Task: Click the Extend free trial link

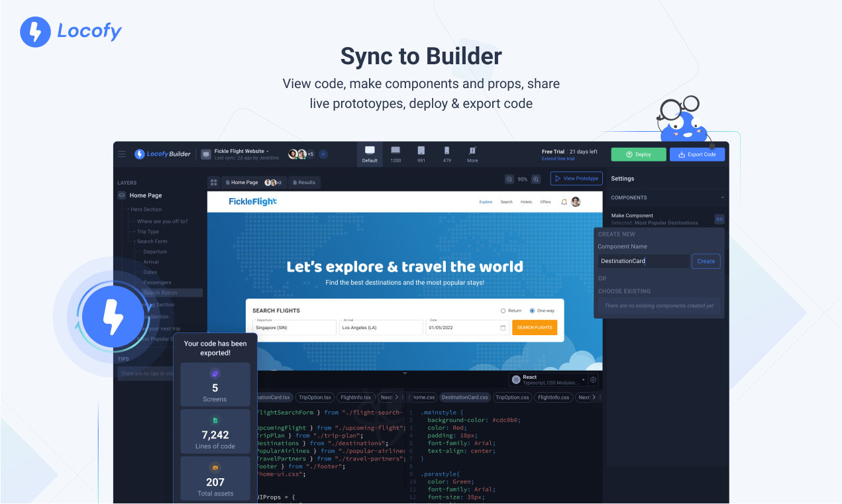Action: tap(558, 159)
